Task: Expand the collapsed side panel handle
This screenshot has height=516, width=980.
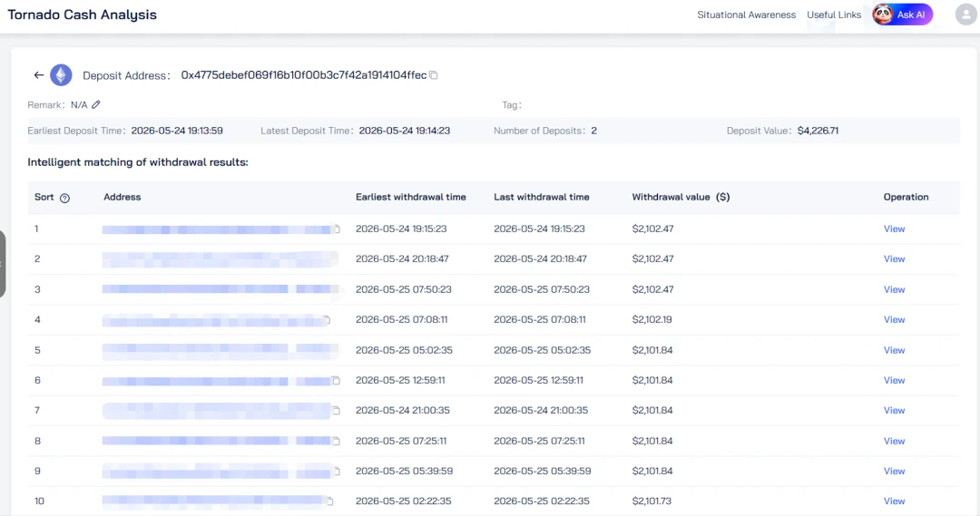Action: 3,264
